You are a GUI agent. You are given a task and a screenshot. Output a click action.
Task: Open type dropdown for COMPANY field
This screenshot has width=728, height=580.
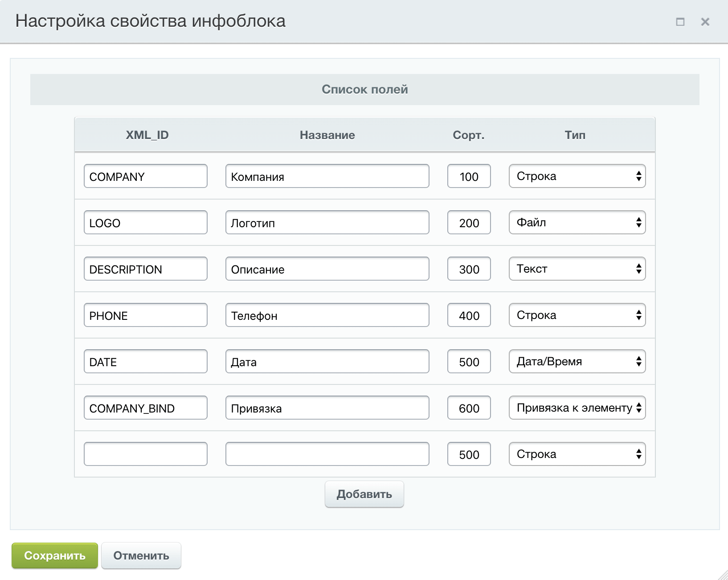pos(577,176)
